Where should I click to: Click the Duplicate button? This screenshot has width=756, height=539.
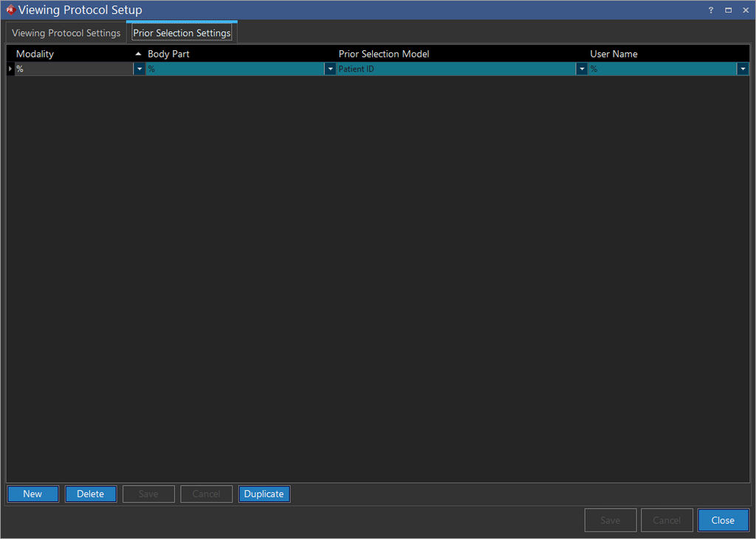[264, 494]
